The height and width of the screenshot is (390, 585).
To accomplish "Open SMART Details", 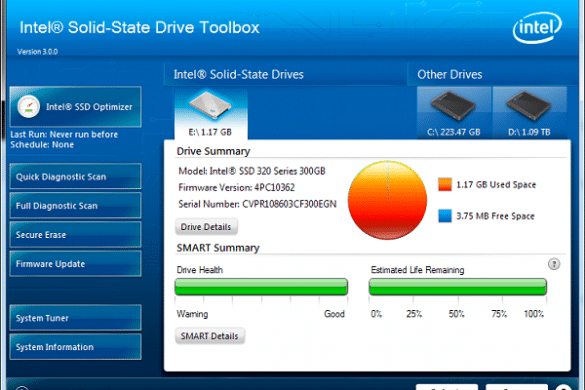I will (x=209, y=336).
